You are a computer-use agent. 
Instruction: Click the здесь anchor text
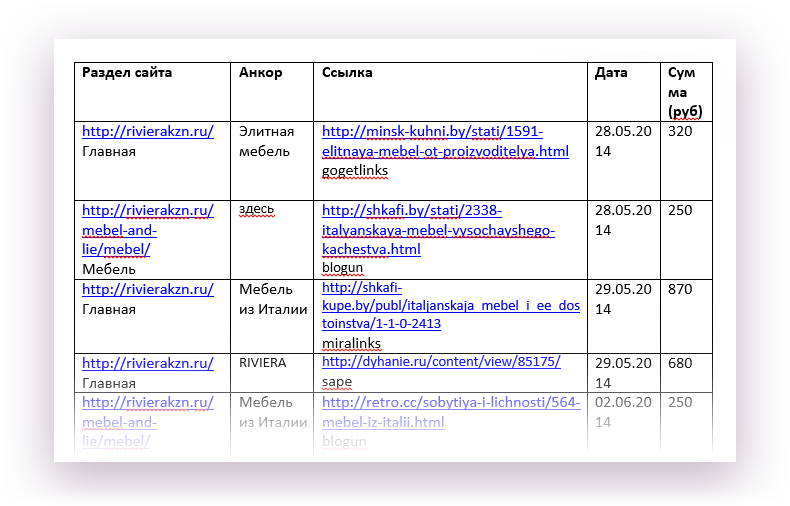(x=256, y=209)
